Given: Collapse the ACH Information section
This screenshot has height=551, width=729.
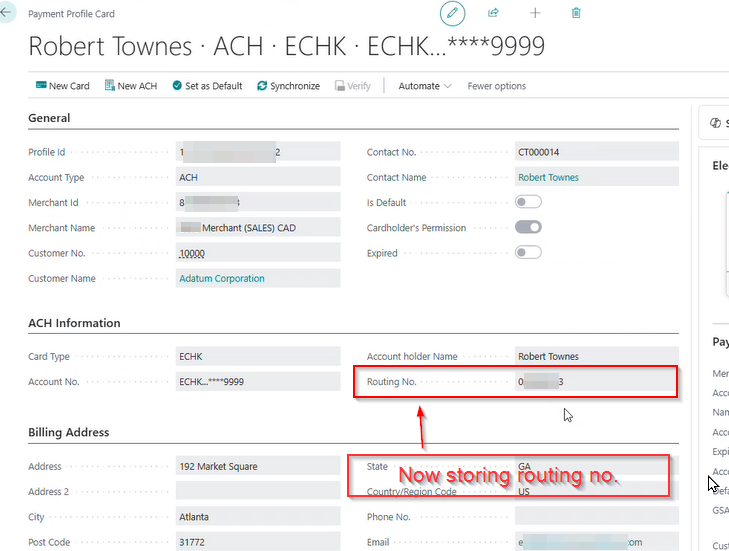Looking at the screenshot, I should [74, 323].
